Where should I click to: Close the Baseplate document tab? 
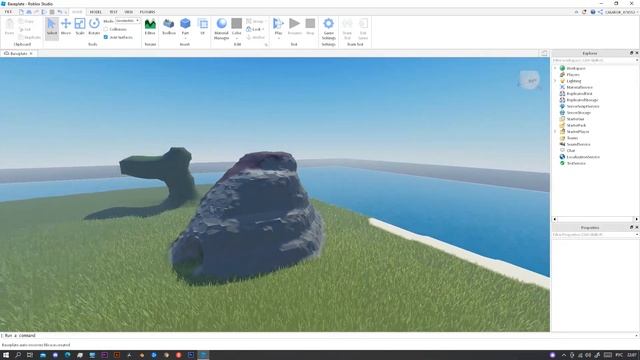[31, 53]
